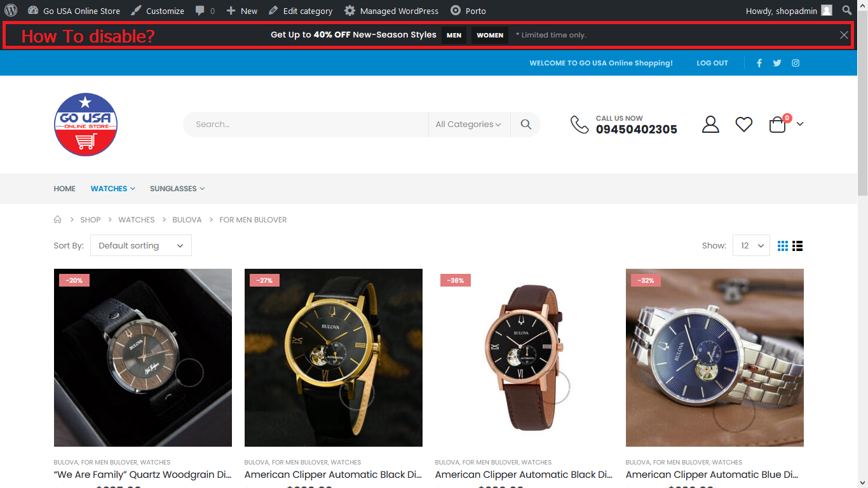Click the FOR MEN BULOVER breadcrumb text
Screen dimensions: 868x488
coord(253,220)
